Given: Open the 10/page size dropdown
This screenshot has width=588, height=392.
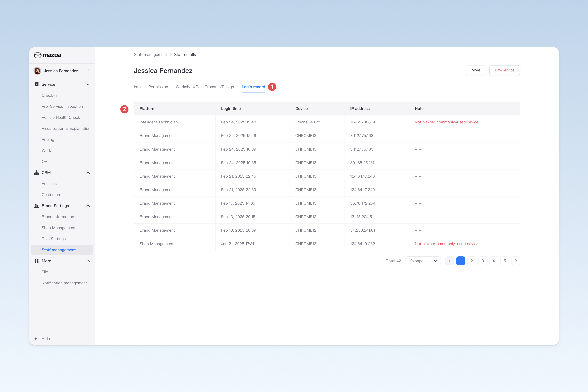Looking at the screenshot, I should coord(423,261).
